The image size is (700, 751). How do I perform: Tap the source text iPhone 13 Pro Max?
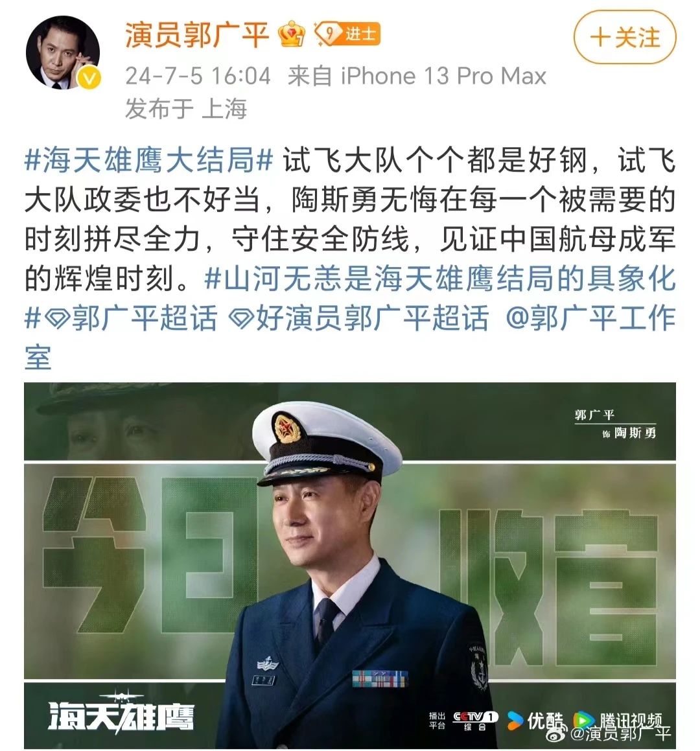click(x=443, y=76)
